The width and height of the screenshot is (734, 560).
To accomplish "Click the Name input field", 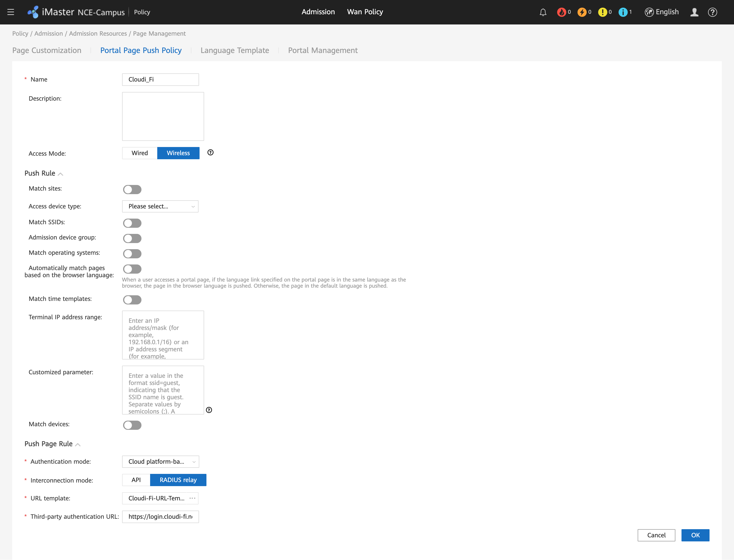I will coord(160,79).
